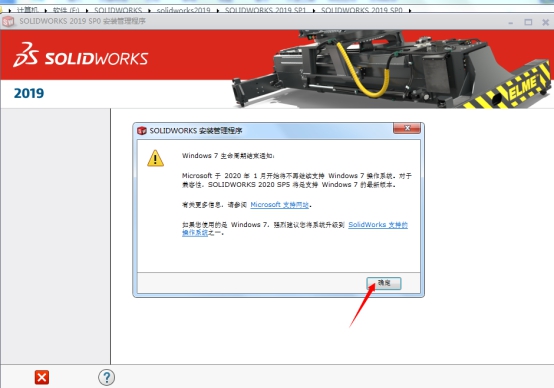The image size is (554, 388).
Task: Close the Windows 7 warning dialog
Action: coord(407,128)
